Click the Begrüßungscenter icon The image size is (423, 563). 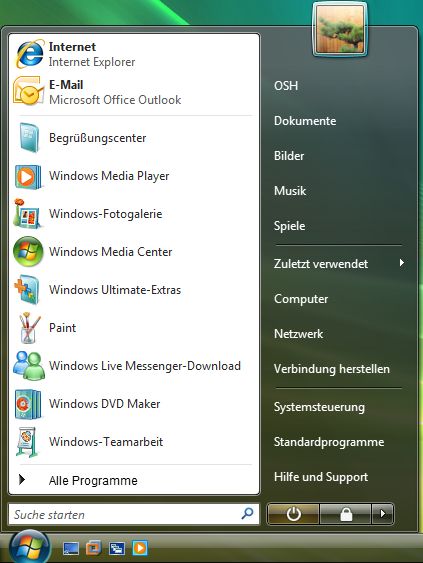pyautogui.click(x=29, y=138)
